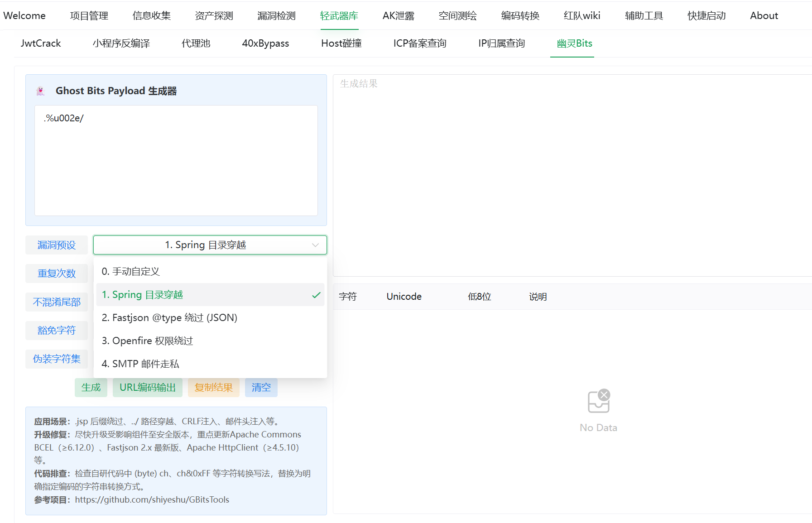
Task: Click the No Data empty-box icon
Action: click(599, 401)
